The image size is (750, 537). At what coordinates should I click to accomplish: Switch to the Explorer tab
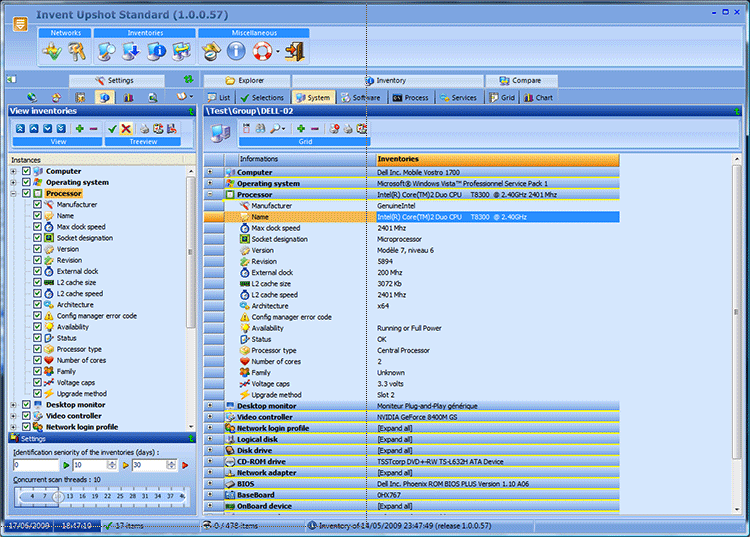pyautogui.click(x=246, y=80)
